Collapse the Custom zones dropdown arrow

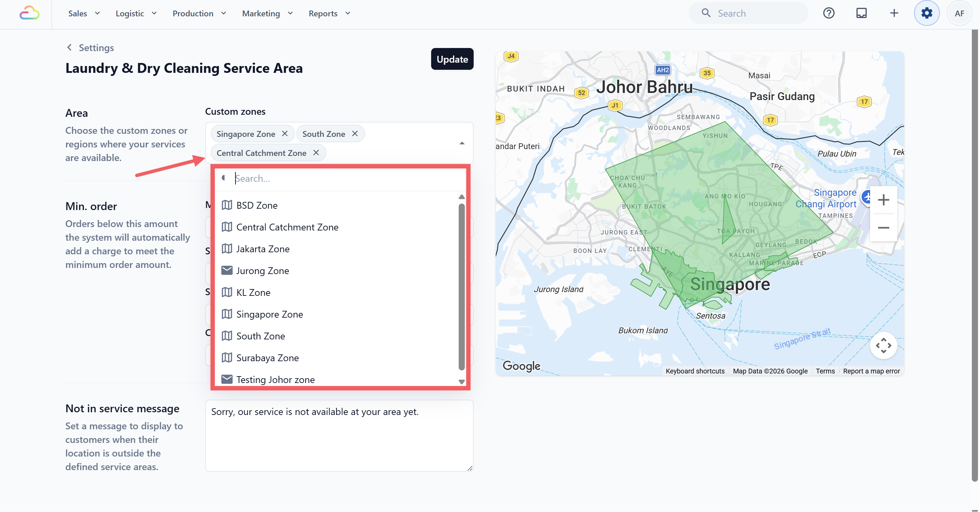click(x=462, y=143)
